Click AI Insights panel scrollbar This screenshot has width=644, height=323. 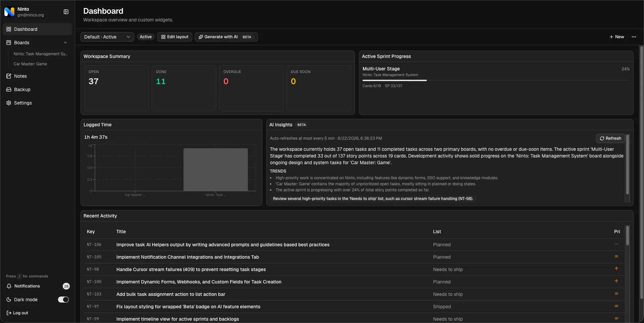(x=627, y=165)
